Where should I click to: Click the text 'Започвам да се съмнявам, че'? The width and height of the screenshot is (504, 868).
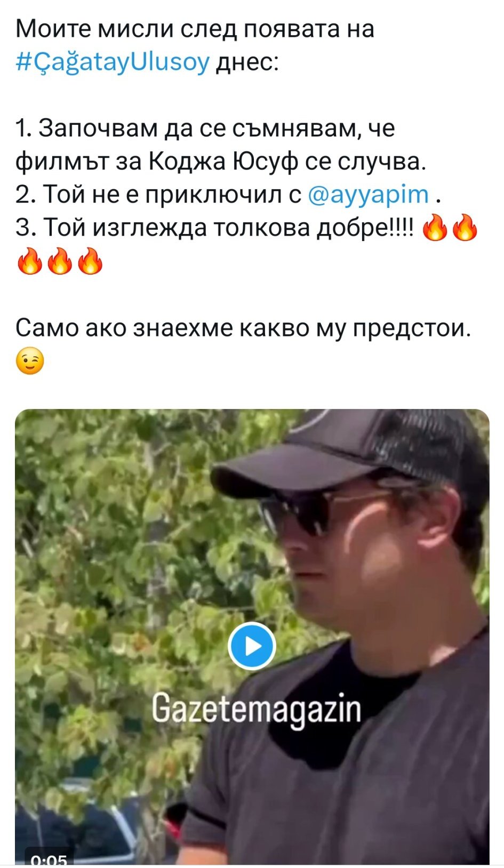[217, 128]
